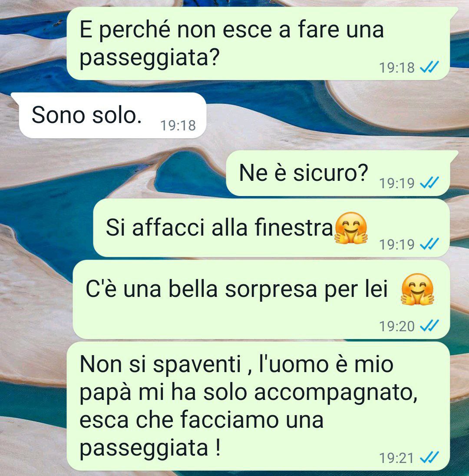Screen dimensions: 469x476
Task: Click the hugging emoji after 'per lei'
Action: tap(417, 289)
